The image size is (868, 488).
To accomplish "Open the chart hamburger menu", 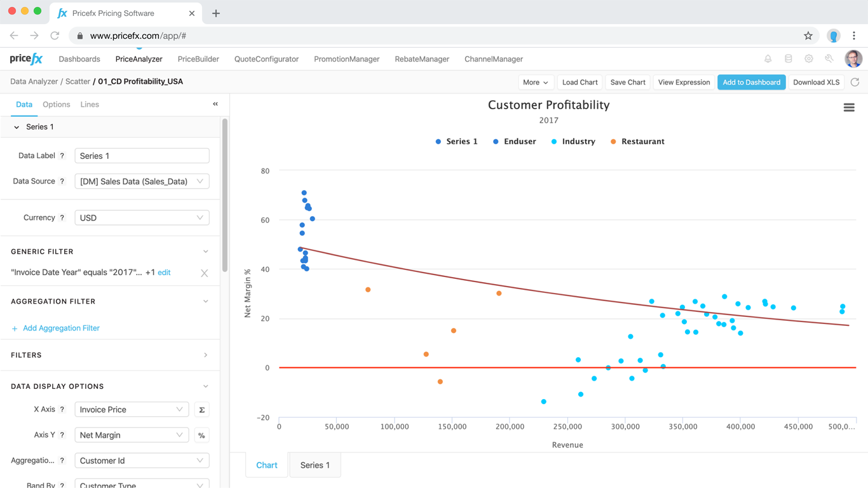I will click(x=848, y=108).
